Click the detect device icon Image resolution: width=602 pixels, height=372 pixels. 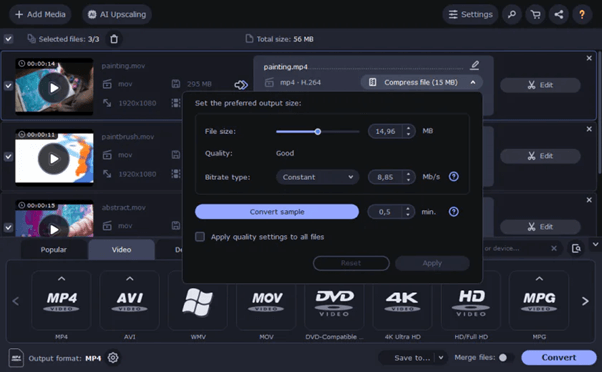click(576, 248)
